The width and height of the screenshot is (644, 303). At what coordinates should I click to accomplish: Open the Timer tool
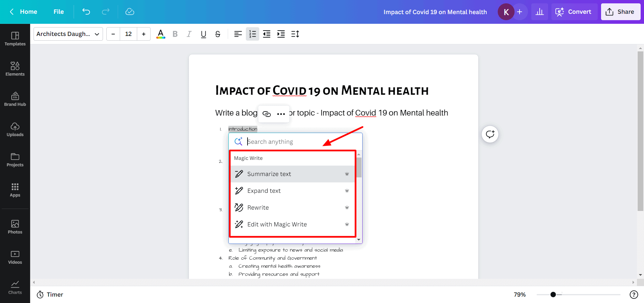point(50,295)
